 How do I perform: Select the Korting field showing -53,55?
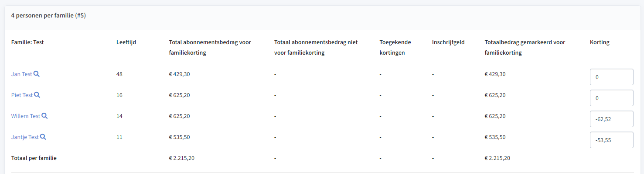(x=611, y=140)
